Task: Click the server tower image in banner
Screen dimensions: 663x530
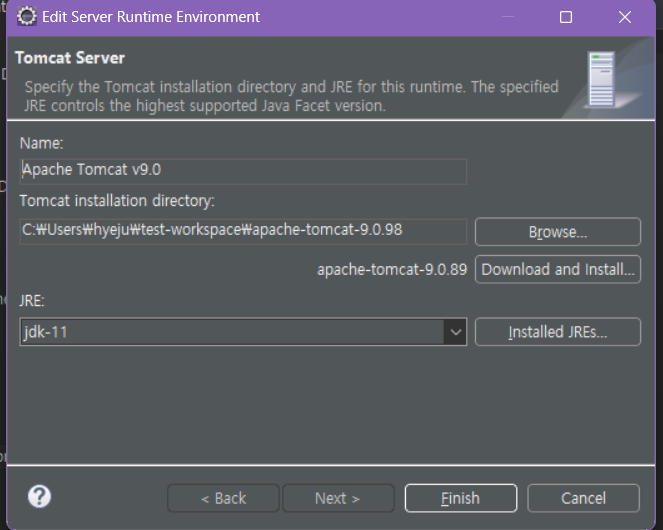Action: point(601,79)
